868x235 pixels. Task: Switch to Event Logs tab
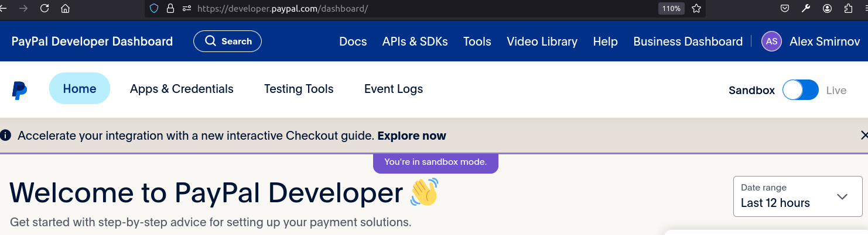coord(394,89)
